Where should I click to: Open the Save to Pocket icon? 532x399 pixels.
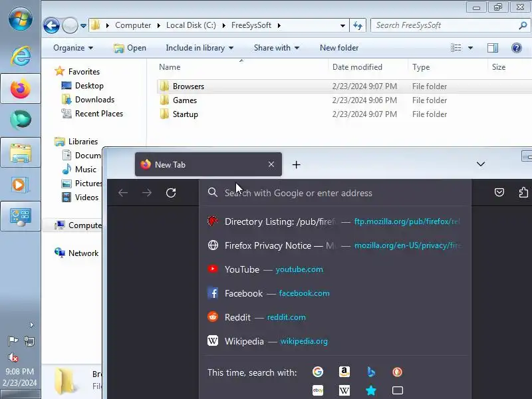[x=499, y=193]
